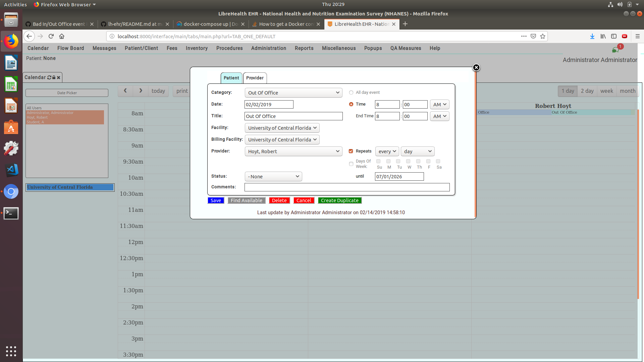Click the blue Save button
Image resolution: width=644 pixels, height=362 pixels.
[x=216, y=200]
